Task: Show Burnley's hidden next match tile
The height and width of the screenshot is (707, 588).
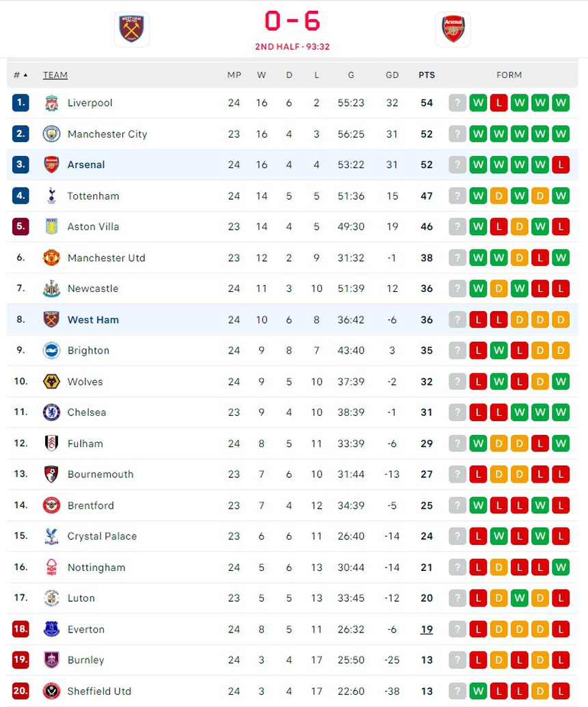Action: tap(457, 660)
